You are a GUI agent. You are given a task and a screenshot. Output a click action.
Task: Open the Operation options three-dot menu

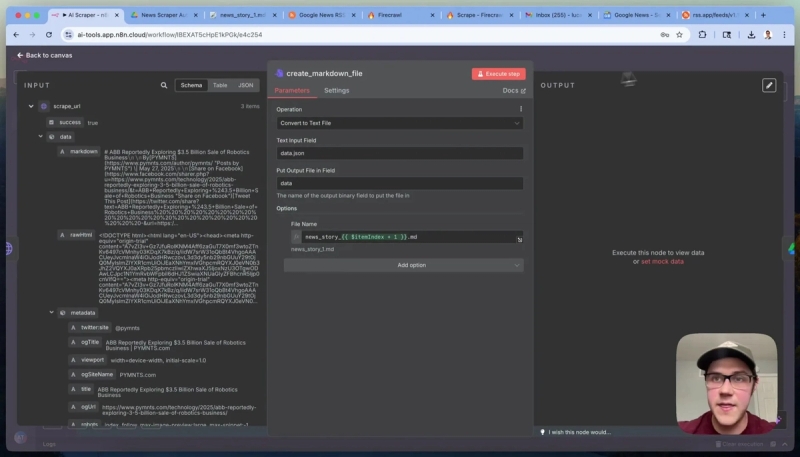(520, 109)
